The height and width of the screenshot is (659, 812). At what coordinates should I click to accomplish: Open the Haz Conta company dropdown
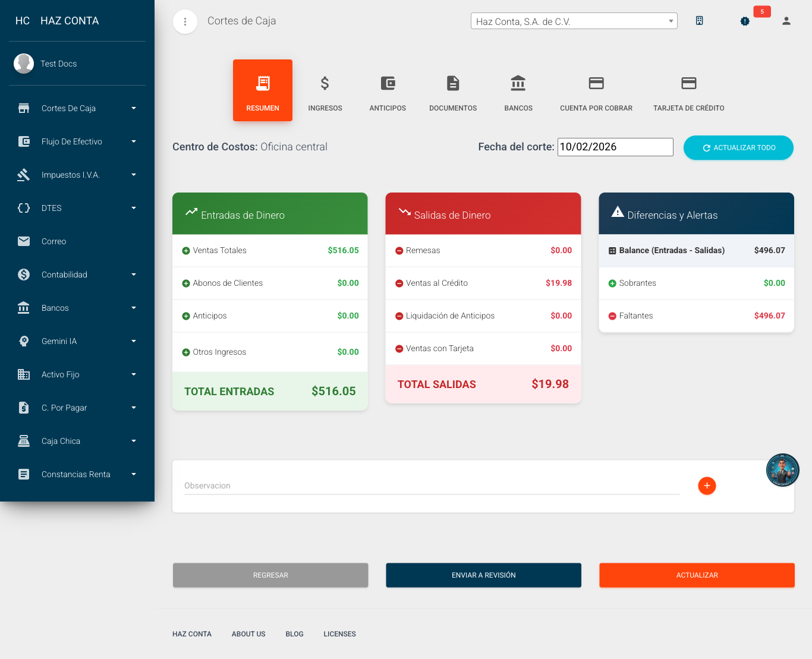coord(574,21)
